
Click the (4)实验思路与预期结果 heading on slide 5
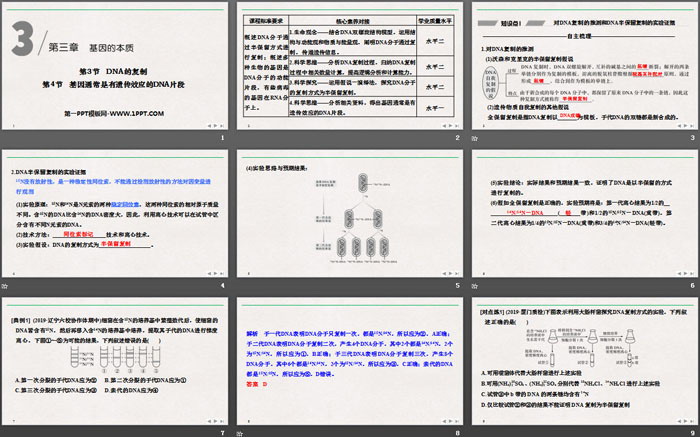click(x=276, y=169)
